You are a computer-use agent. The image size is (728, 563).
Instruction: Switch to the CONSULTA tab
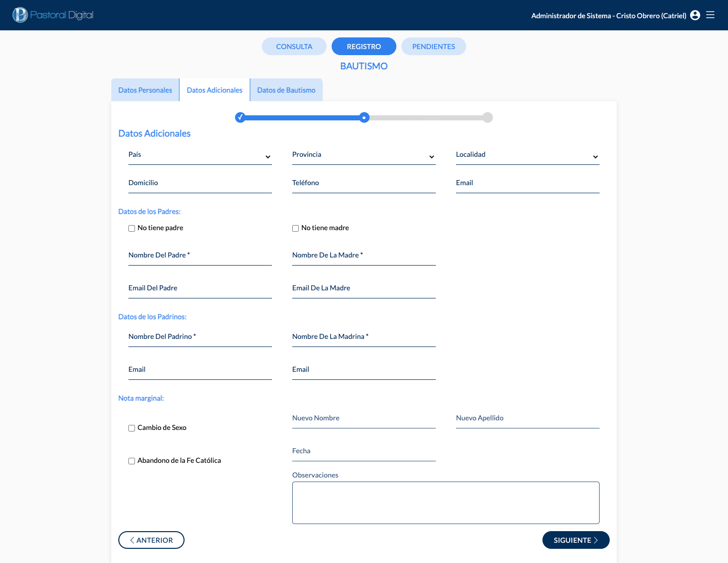click(x=294, y=47)
